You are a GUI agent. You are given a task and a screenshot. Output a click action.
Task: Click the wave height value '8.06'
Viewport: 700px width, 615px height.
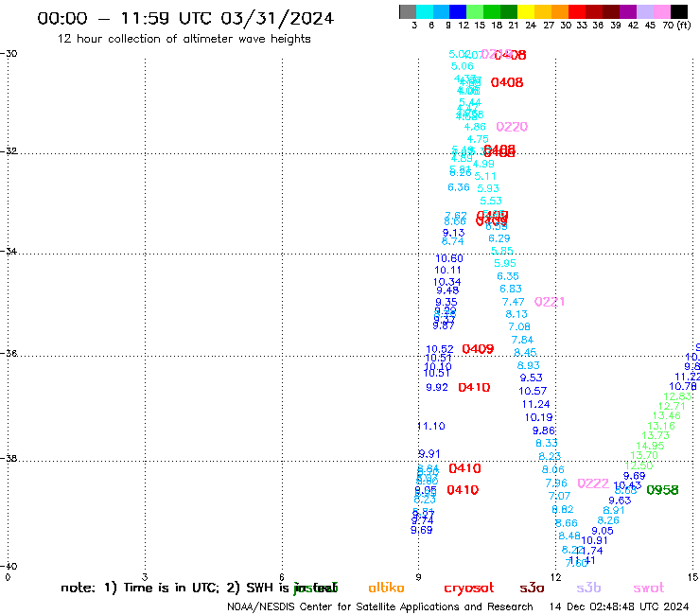553,469
